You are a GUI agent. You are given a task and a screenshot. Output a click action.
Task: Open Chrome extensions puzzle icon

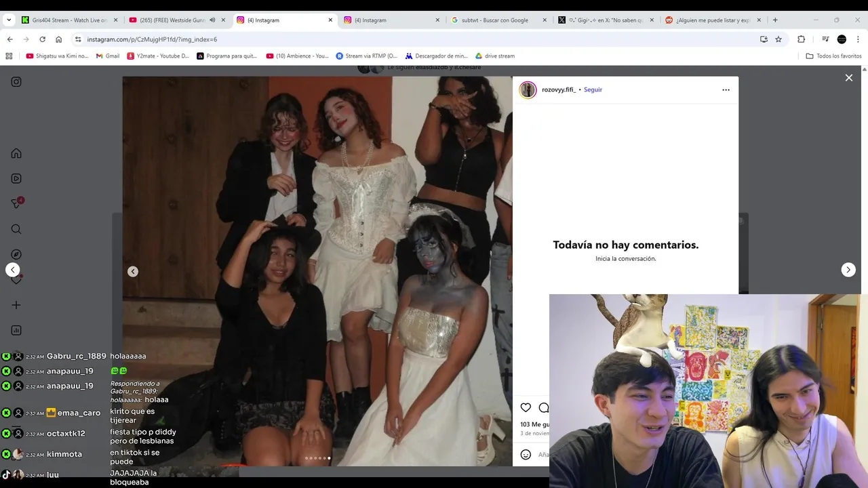(801, 39)
